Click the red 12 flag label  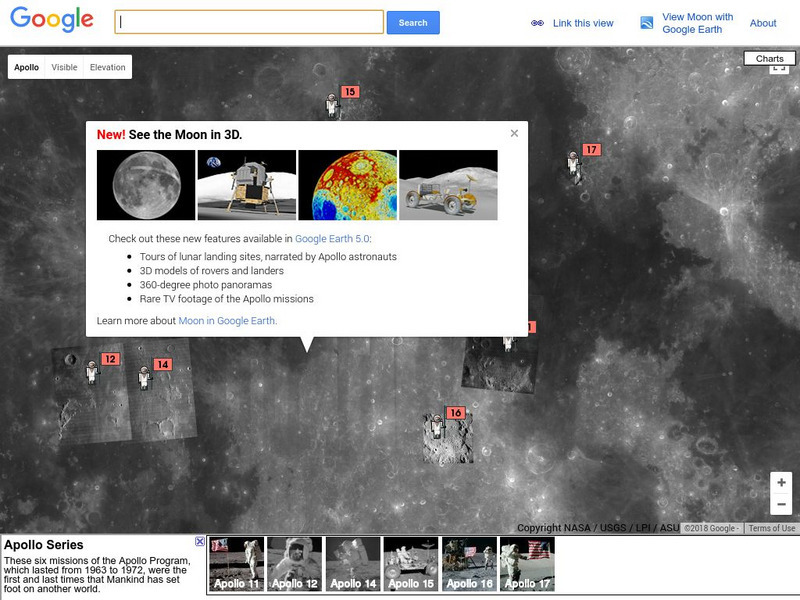click(111, 359)
